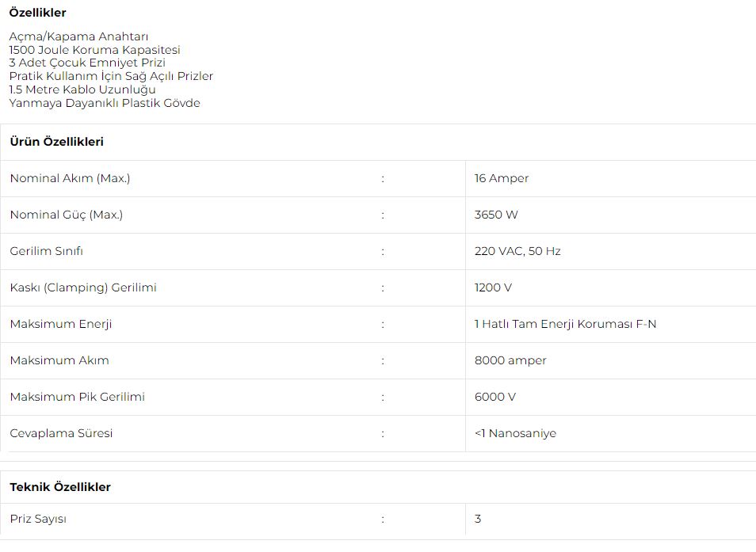Click the Gerilim Sınıfı label

(x=46, y=251)
